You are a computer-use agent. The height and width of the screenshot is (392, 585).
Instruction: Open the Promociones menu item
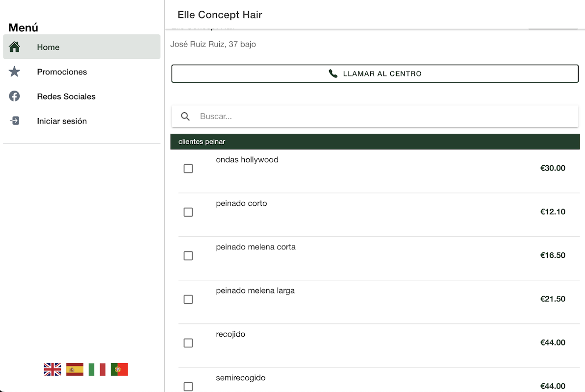(x=62, y=72)
